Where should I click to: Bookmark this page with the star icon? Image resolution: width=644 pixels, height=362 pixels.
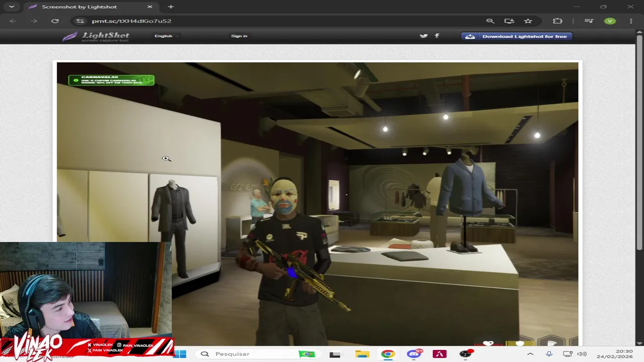click(x=528, y=21)
